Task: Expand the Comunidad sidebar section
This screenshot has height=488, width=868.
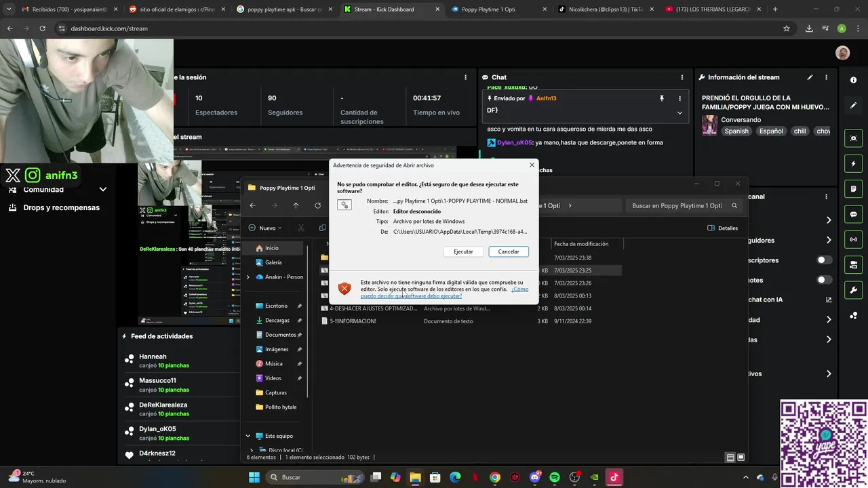Action: pyautogui.click(x=103, y=190)
